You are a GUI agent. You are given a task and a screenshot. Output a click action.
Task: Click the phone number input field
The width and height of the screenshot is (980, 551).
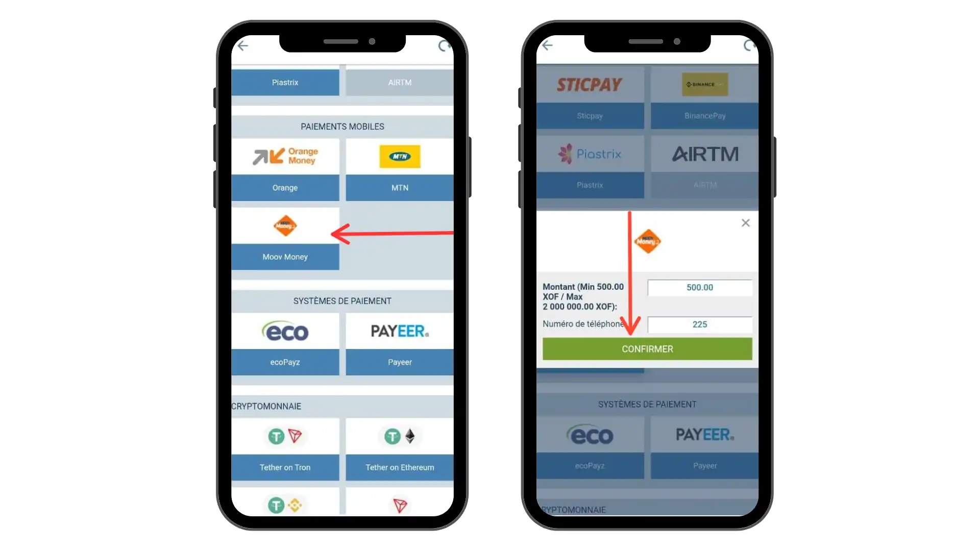point(700,323)
